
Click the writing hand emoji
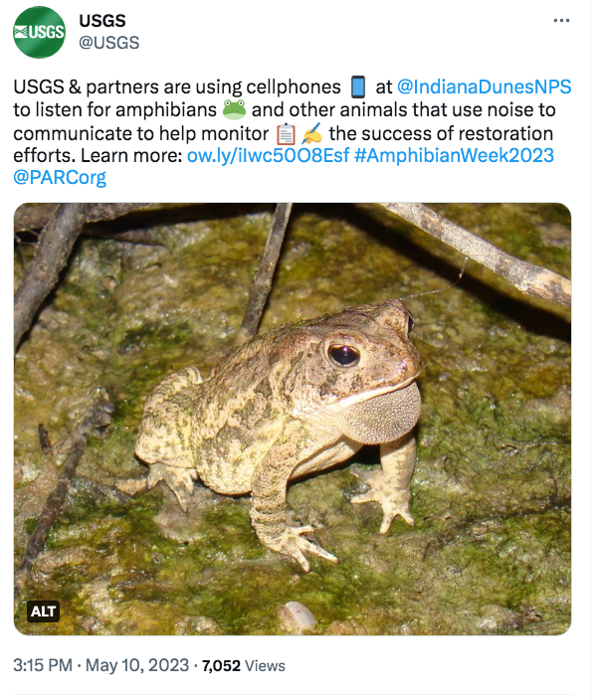(x=311, y=133)
